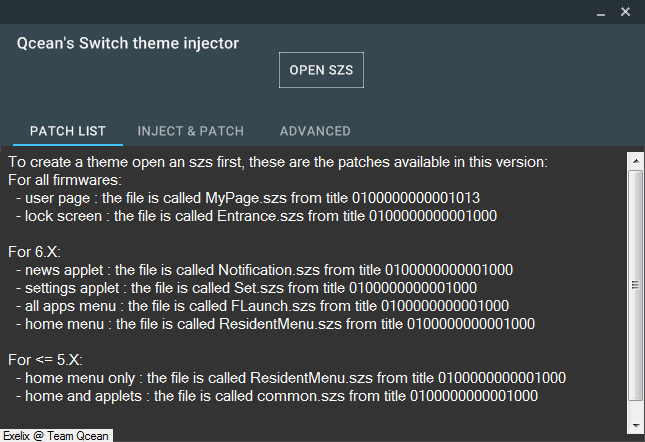Click the scrollbar up arrow
Screen dimensions: 645x442
(634, 160)
